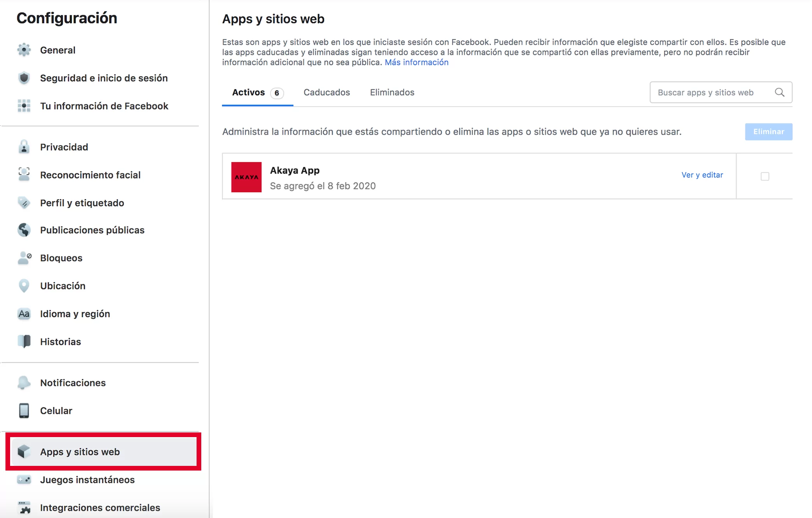The width and height of the screenshot is (812, 518).
Task: Go to Privacidad settings
Action: (x=64, y=147)
